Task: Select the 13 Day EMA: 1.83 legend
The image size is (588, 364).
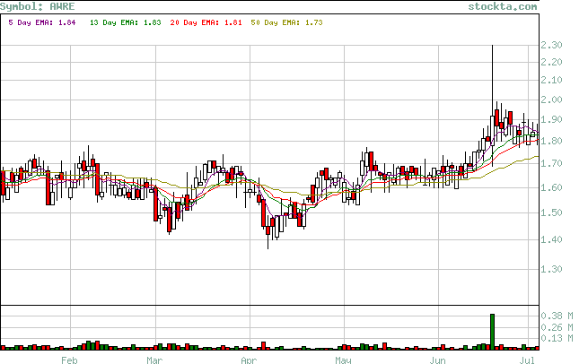Action: coord(126,22)
